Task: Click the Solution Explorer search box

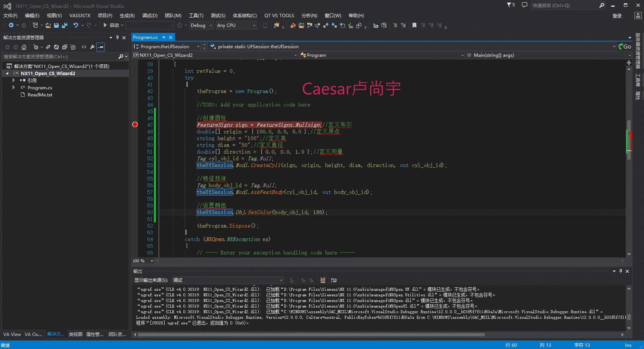Action: pos(60,57)
